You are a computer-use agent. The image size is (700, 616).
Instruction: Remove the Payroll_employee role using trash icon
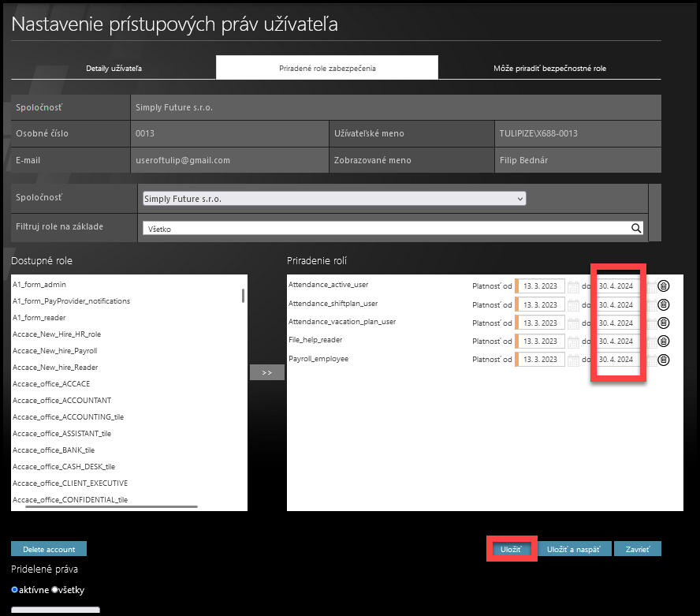click(664, 360)
